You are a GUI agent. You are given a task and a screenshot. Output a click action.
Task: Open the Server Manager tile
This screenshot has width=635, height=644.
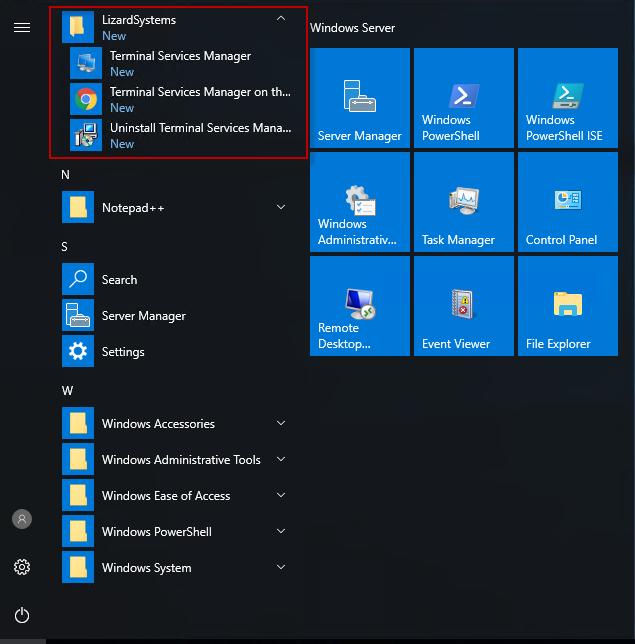[x=360, y=98]
